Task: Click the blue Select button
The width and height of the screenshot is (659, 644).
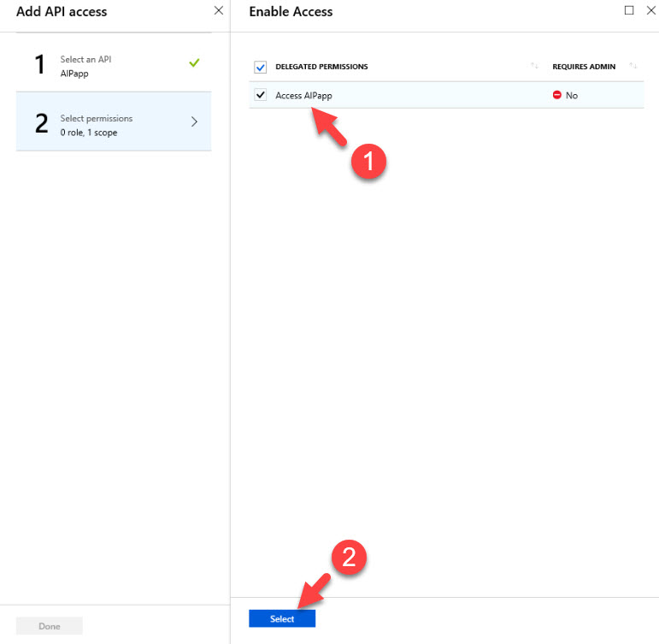Action: pyautogui.click(x=282, y=618)
